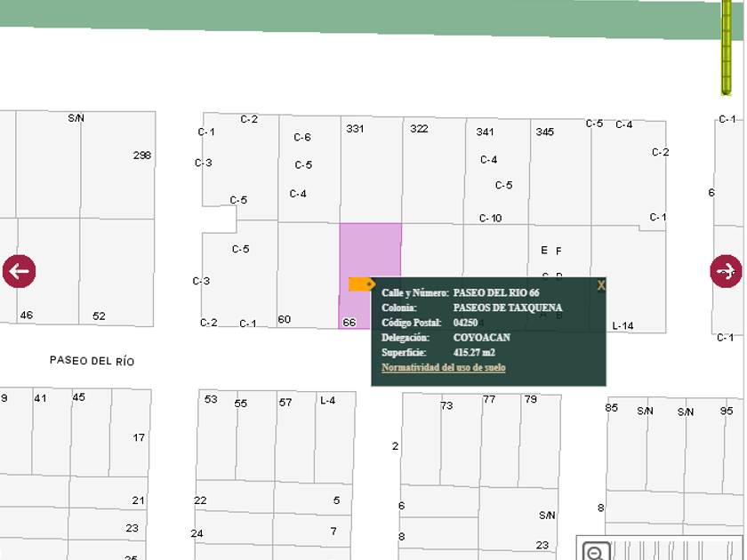Click the 'COYOACAN' delegación value

(482, 338)
